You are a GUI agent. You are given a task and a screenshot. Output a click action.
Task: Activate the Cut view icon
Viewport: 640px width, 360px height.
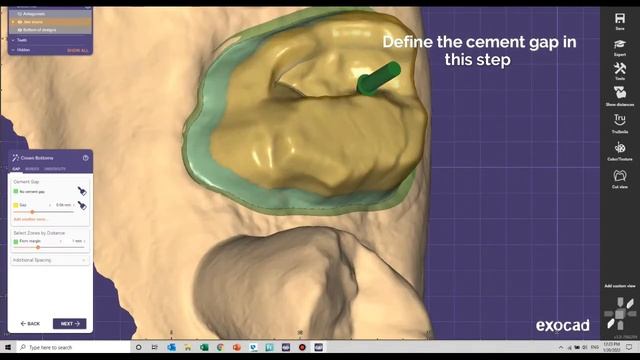click(620, 176)
